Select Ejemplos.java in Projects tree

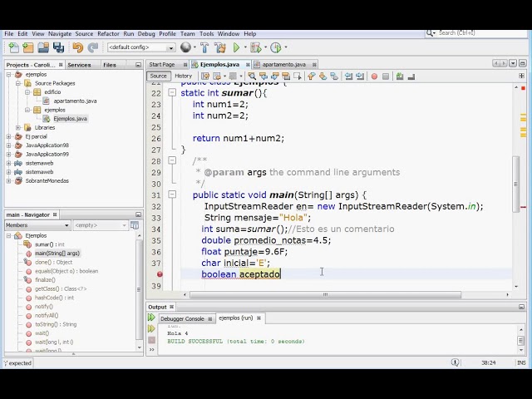coord(70,119)
